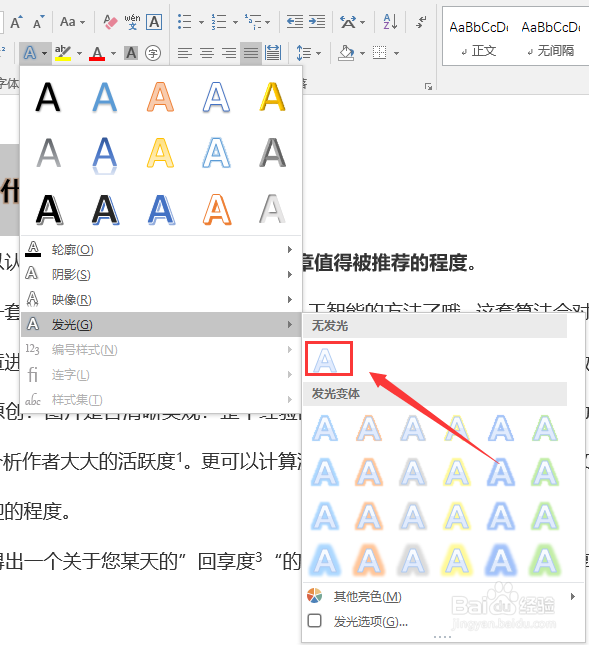Click the phonetic guide wén icon
Image resolution: width=589 pixels, height=645 pixels.
[132, 22]
